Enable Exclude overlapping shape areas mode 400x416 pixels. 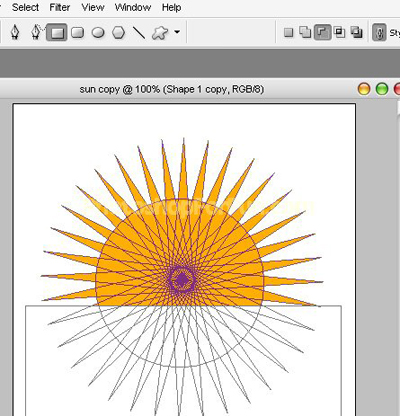coord(357,32)
